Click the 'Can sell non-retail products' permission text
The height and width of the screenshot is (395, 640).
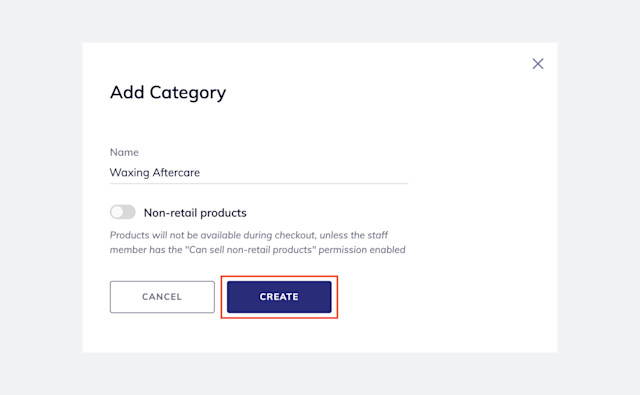tap(250, 250)
